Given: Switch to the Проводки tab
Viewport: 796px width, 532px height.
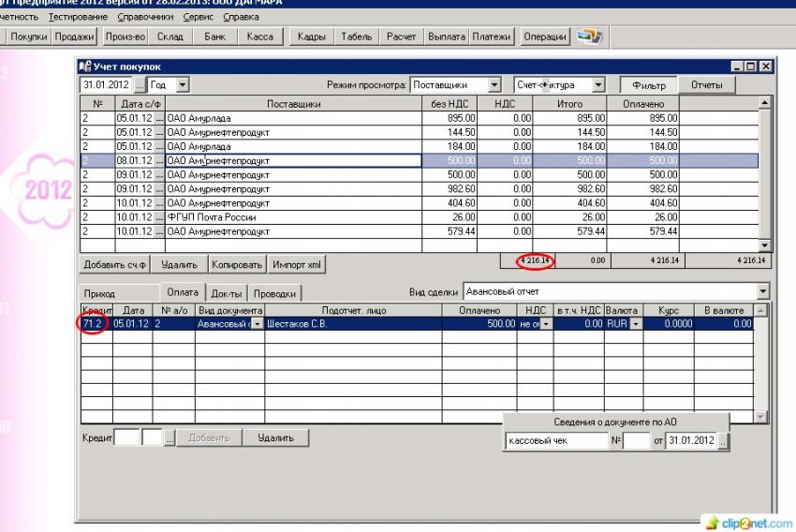Looking at the screenshot, I should (275, 293).
